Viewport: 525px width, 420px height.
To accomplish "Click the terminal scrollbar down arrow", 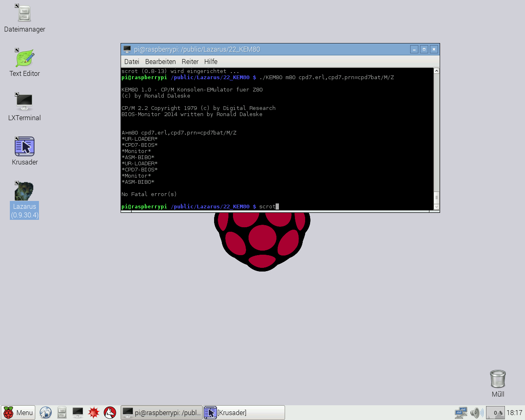I will (436, 207).
